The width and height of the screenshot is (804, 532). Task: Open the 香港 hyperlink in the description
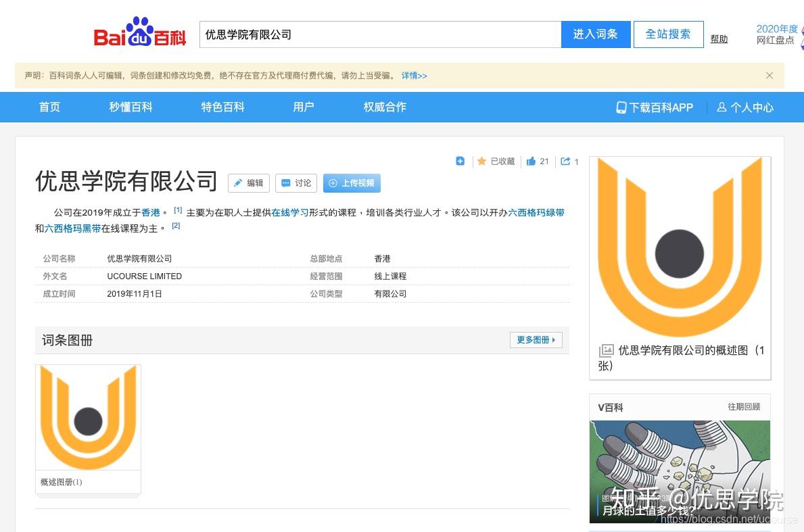pyautogui.click(x=149, y=212)
